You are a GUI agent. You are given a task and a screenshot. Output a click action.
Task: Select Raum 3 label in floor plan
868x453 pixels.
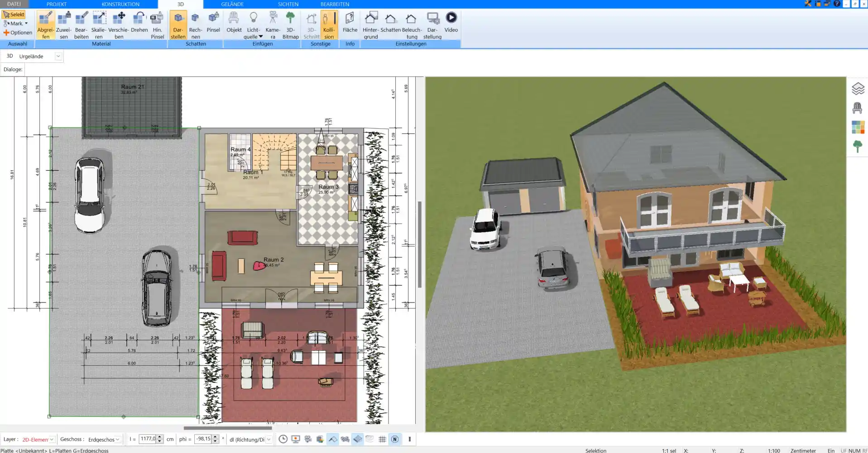[328, 186]
